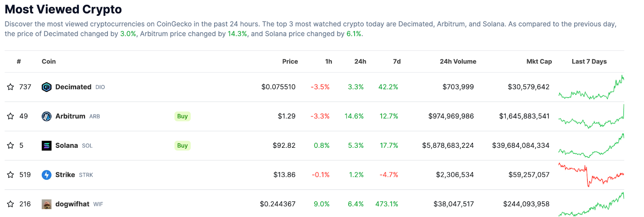View dogwifhat's last 7 days sparkline
644x217 pixels.
591,205
